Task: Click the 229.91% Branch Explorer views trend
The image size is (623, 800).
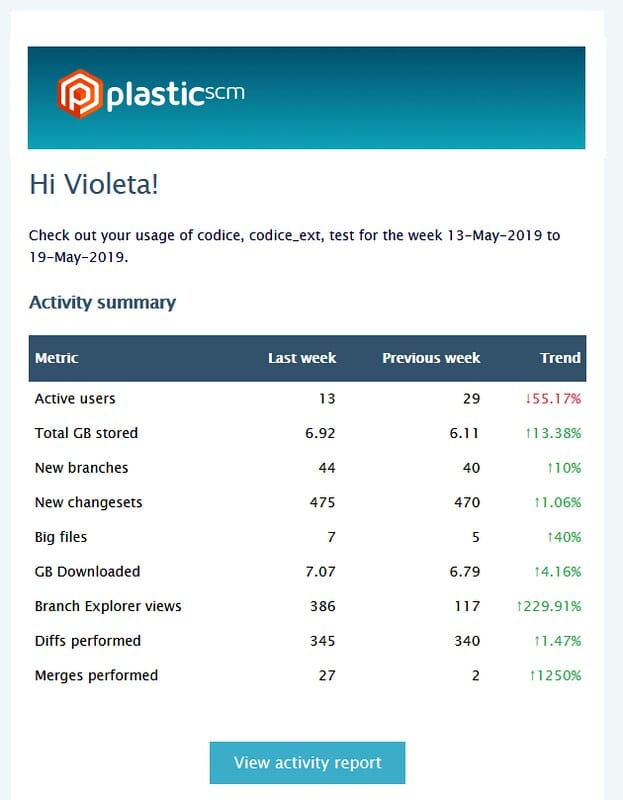Action: [548, 607]
